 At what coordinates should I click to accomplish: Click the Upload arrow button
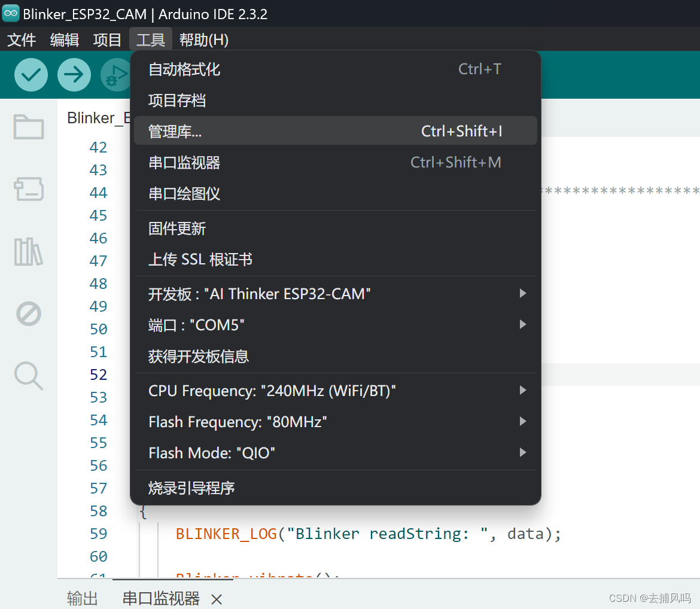point(74,75)
